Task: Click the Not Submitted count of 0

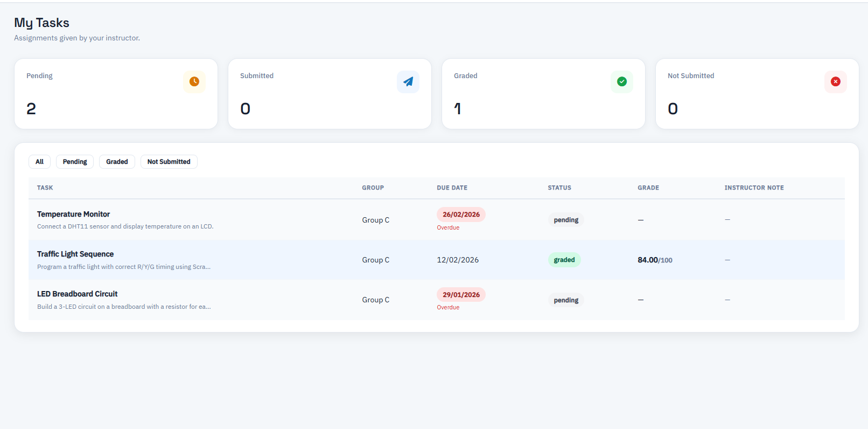Action: pos(673,109)
